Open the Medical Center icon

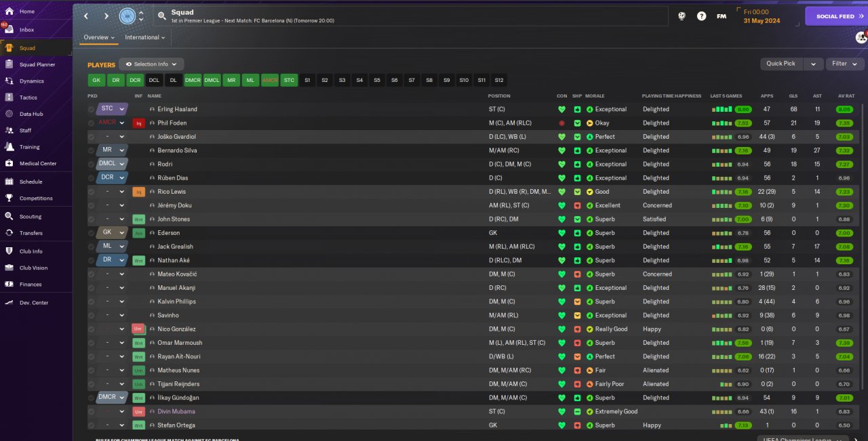[x=9, y=163]
